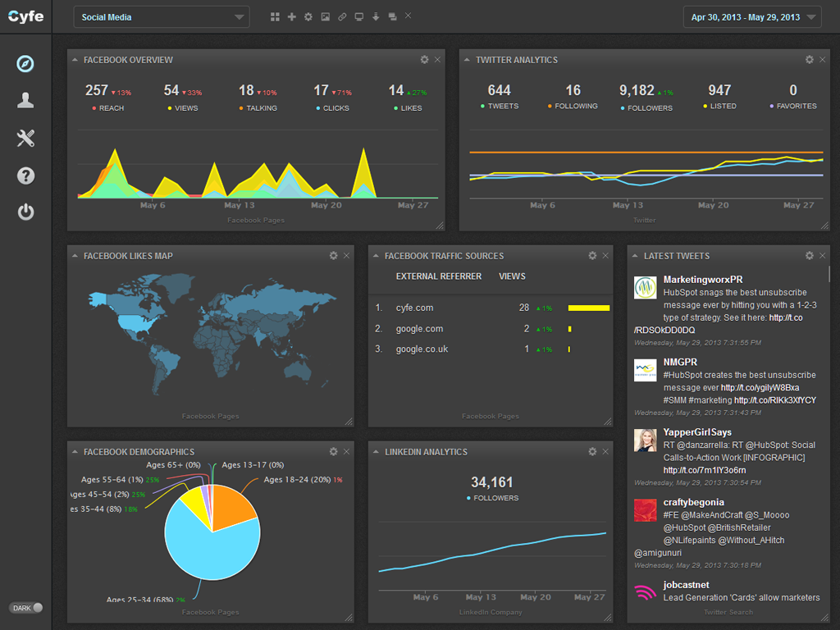Screen dimensions: 840x630
Task: Open the dashboards overview with the compass icon
Action: (x=25, y=62)
